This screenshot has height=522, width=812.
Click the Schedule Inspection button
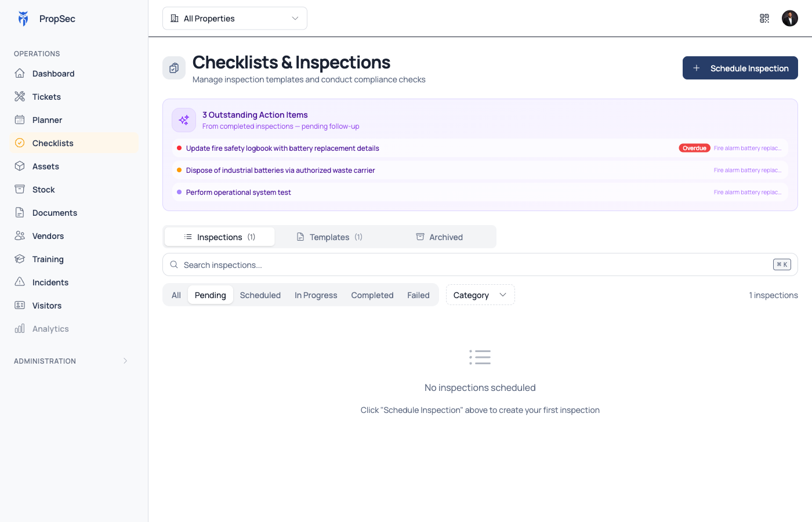(740, 68)
